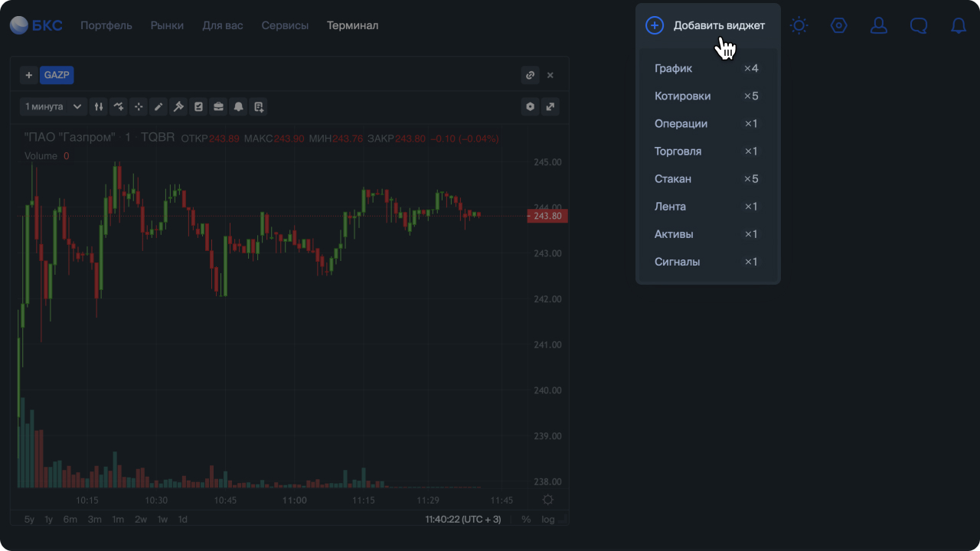Open the Сервисы menu item
Image resolution: width=980 pixels, height=551 pixels.
(285, 25)
